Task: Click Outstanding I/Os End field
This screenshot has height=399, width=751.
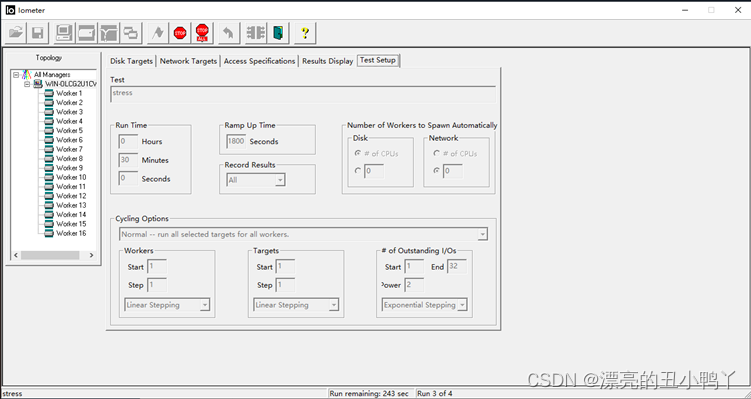Action: (456, 266)
